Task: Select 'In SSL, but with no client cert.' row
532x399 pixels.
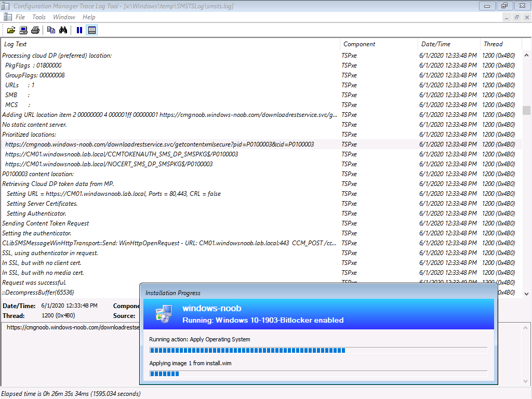Action: [261, 262]
